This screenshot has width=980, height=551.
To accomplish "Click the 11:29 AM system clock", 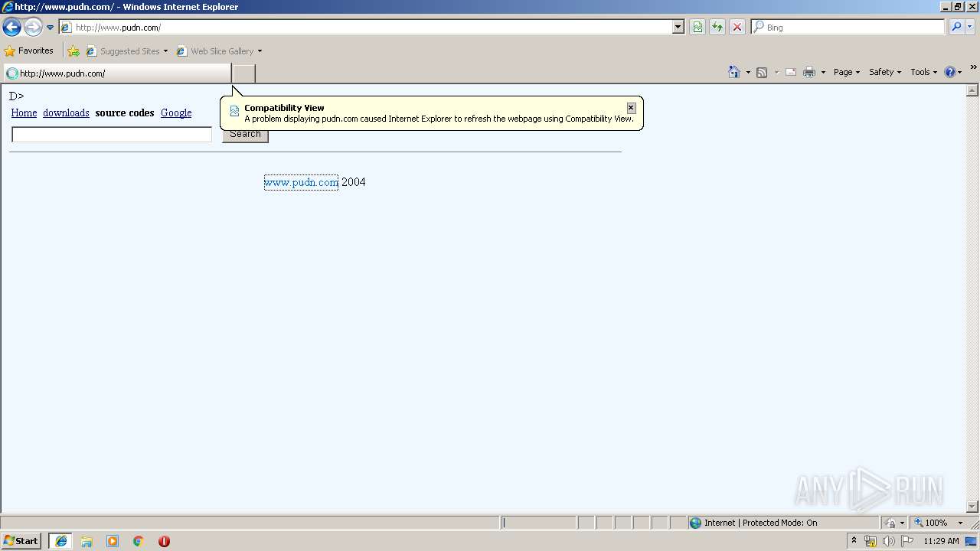I will click(x=941, y=541).
